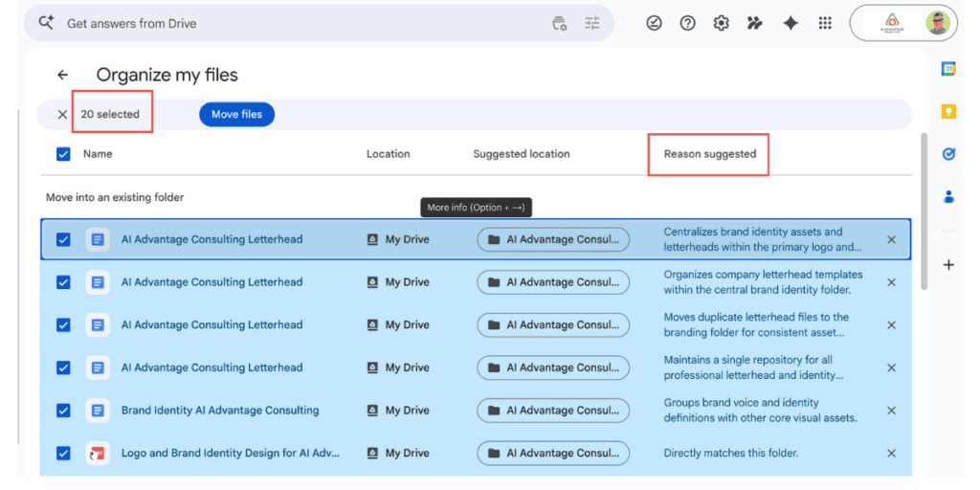Read the Centralizes brand identity assets reason
Viewport: 980px width, 490px height.
(763, 239)
